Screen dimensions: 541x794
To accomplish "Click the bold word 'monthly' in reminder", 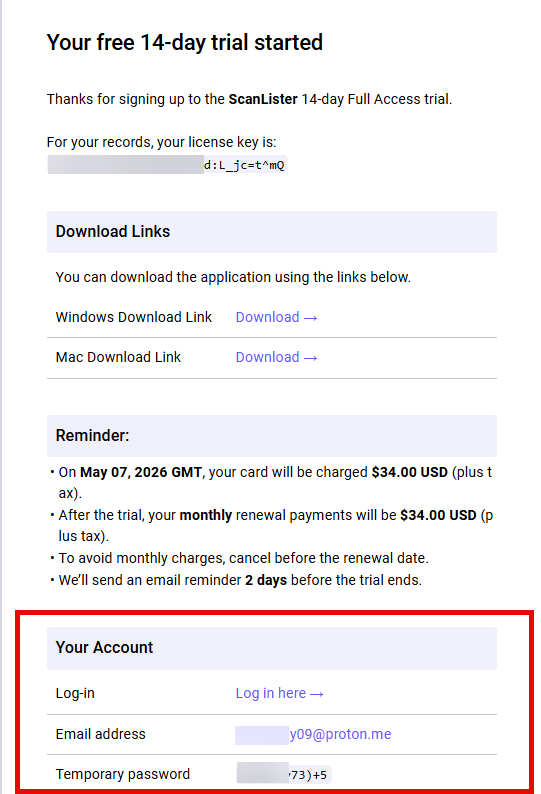I will coord(206,515).
